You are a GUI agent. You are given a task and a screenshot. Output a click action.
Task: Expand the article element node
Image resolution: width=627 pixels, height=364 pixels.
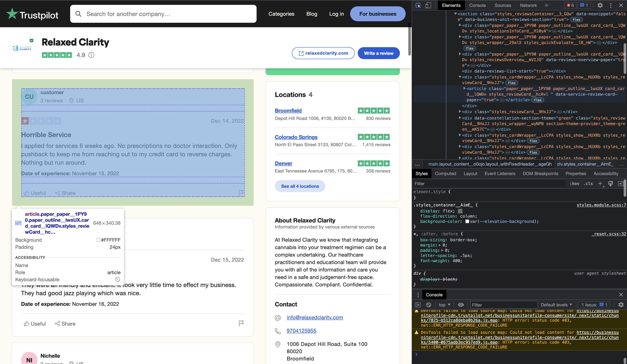click(x=464, y=89)
